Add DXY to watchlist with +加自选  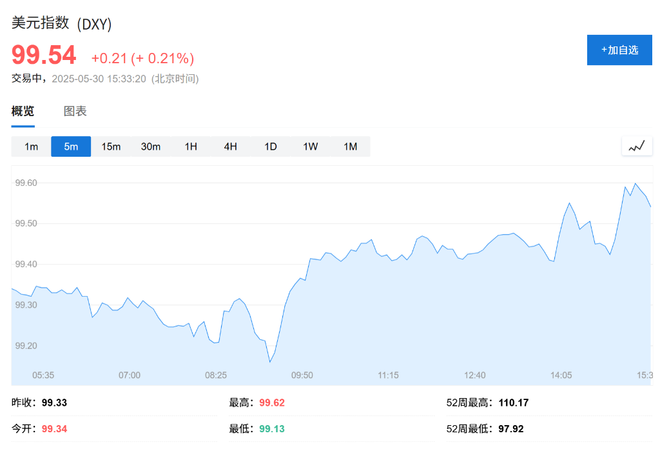tap(620, 50)
